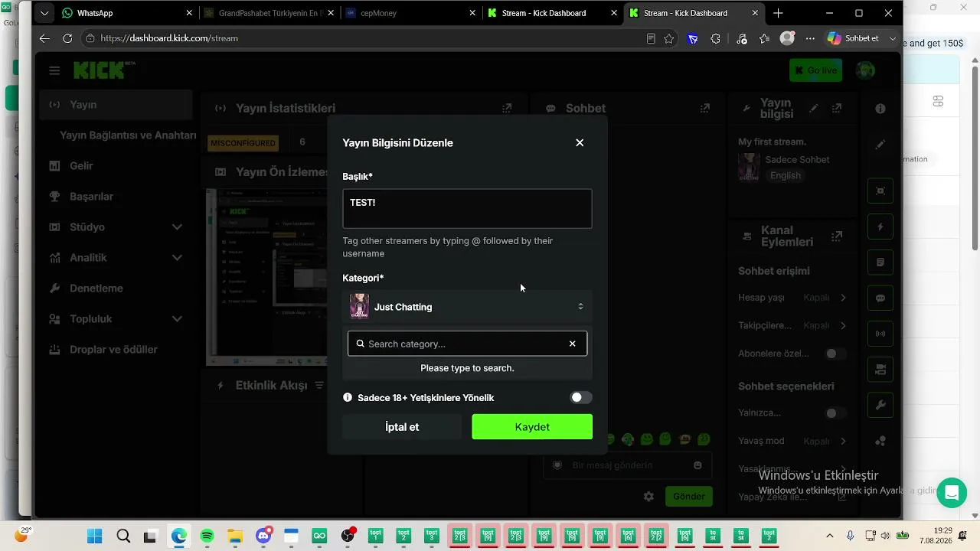Switch to the GrandPashabet browser tab
Viewport: 980px width, 551px height.
click(x=269, y=13)
